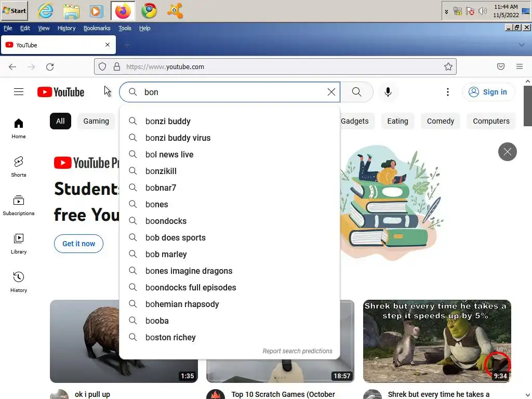Image resolution: width=532 pixels, height=399 pixels.
Task: Open the Help menu
Action: pos(145,28)
